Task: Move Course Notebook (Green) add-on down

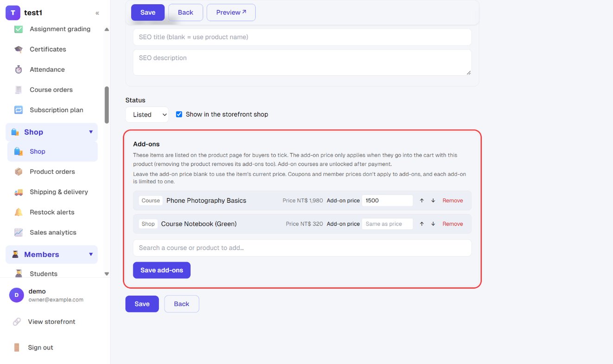Action: (x=433, y=224)
